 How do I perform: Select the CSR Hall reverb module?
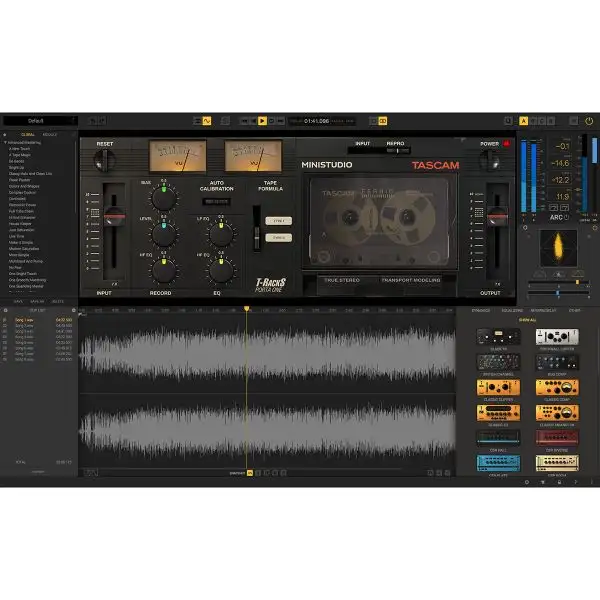(x=497, y=437)
